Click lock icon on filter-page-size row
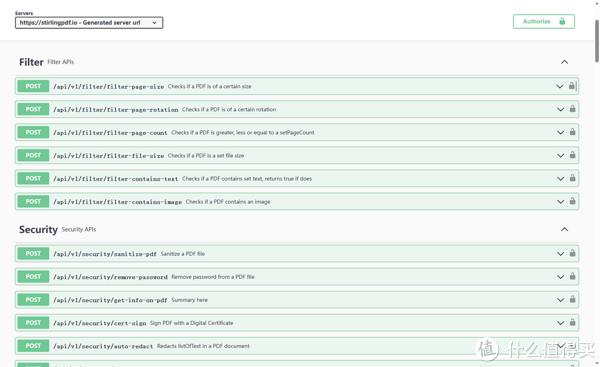 [x=572, y=86]
